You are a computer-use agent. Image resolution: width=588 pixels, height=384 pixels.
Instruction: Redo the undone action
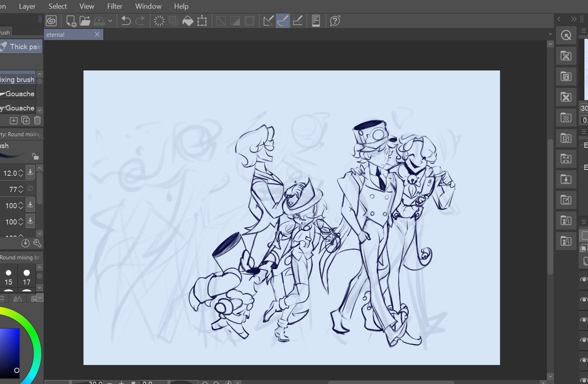click(x=140, y=21)
